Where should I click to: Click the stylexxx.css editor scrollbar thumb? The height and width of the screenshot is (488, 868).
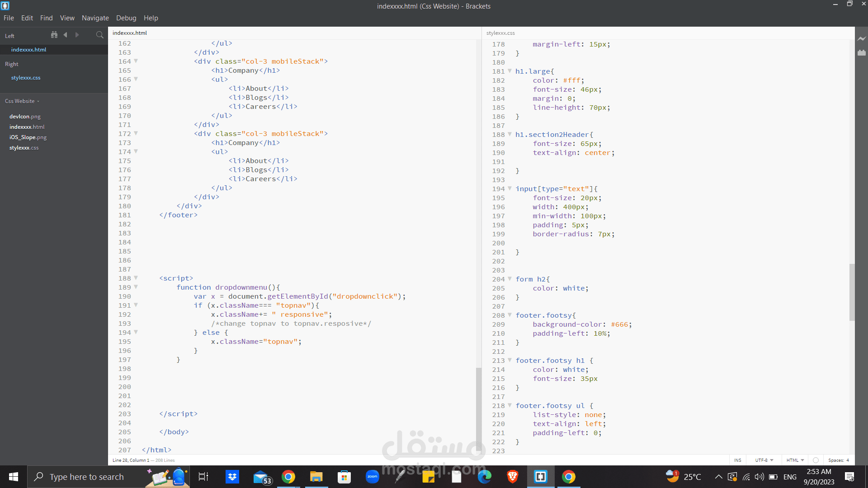pyautogui.click(x=852, y=292)
